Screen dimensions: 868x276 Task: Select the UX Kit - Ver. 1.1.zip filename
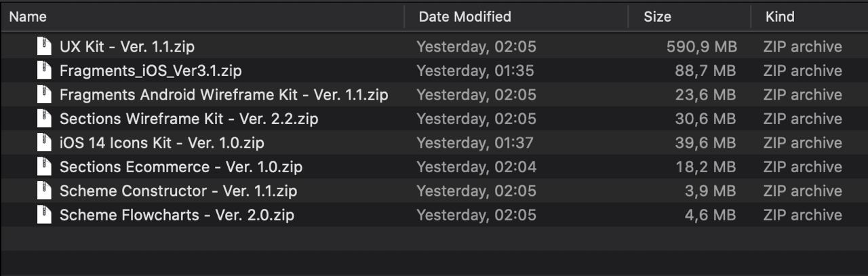pyautogui.click(x=127, y=47)
